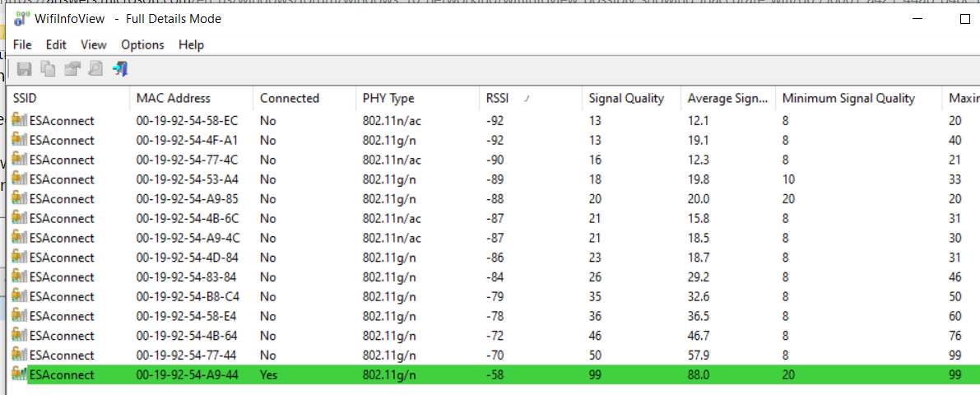Click PHY Type 802.11n/ac for MAC 77-4C
Screen dimensions: 980x395
pyautogui.click(x=392, y=160)
